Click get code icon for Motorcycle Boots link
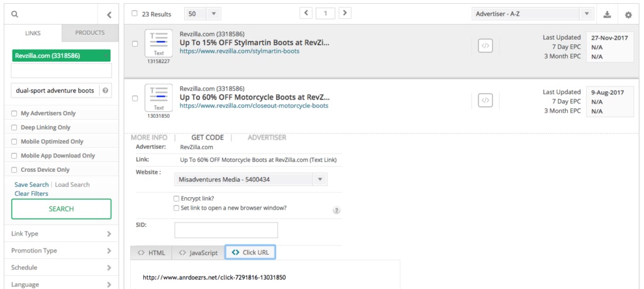This screenshot has height=289, width=644. (x=484, y=99)
